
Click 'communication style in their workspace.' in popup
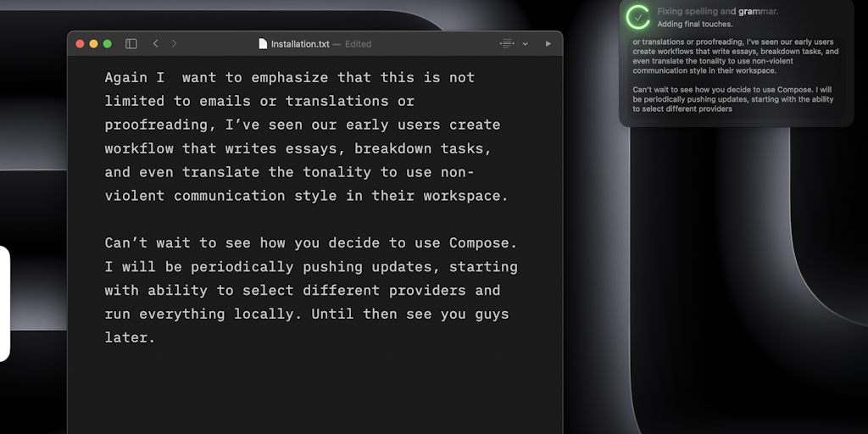704,71
